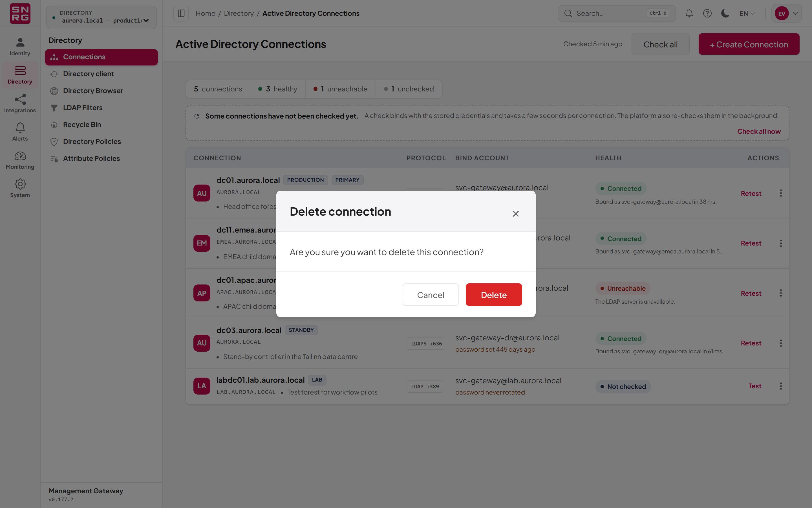The width and height of the screenshot is (812, 508).
Task: Filter by 3 healthy connections
Action: [278, 89]
